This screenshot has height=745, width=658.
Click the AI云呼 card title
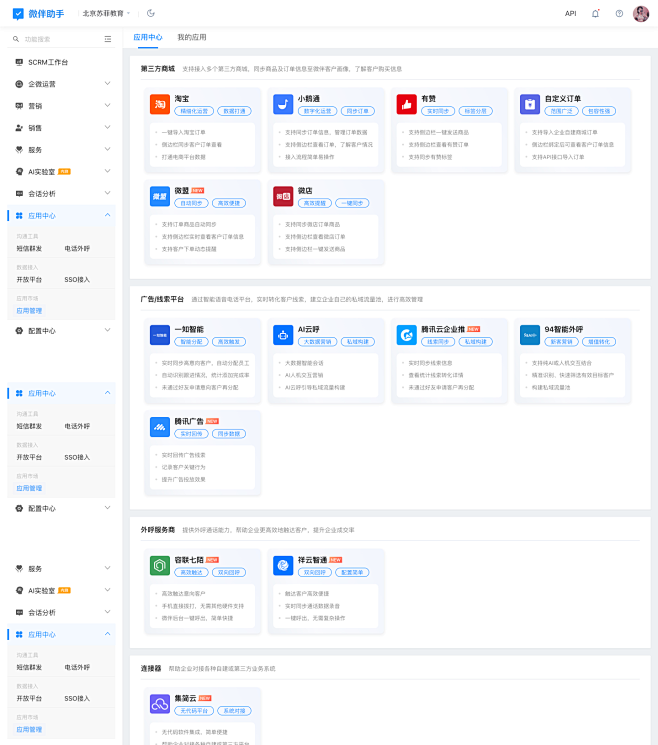click(309, 329)
